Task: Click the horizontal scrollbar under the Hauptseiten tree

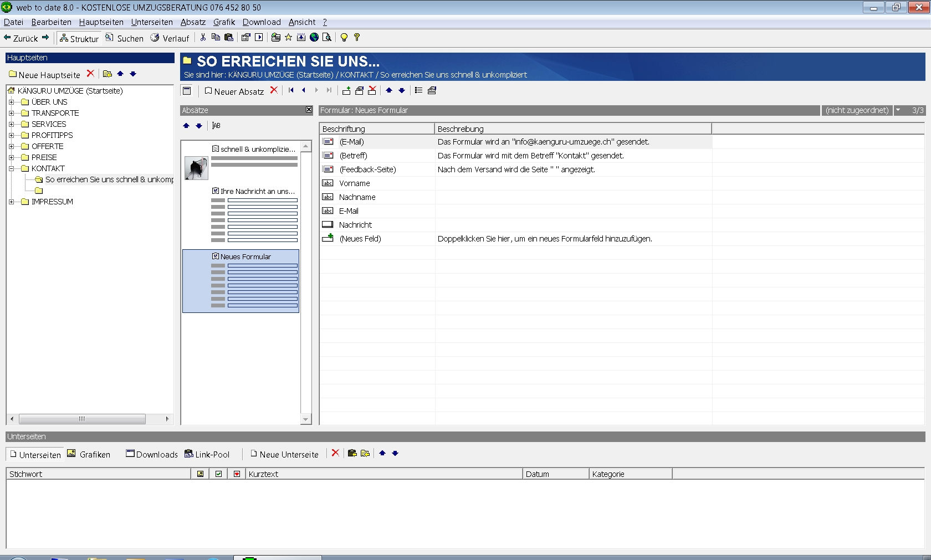Action: [82, 419]
